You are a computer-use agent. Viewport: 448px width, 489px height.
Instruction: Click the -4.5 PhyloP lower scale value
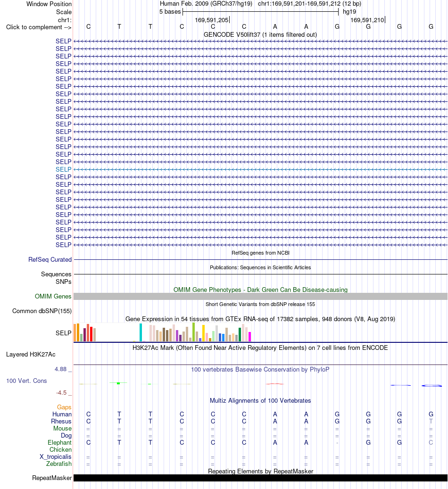click(61, 393)
